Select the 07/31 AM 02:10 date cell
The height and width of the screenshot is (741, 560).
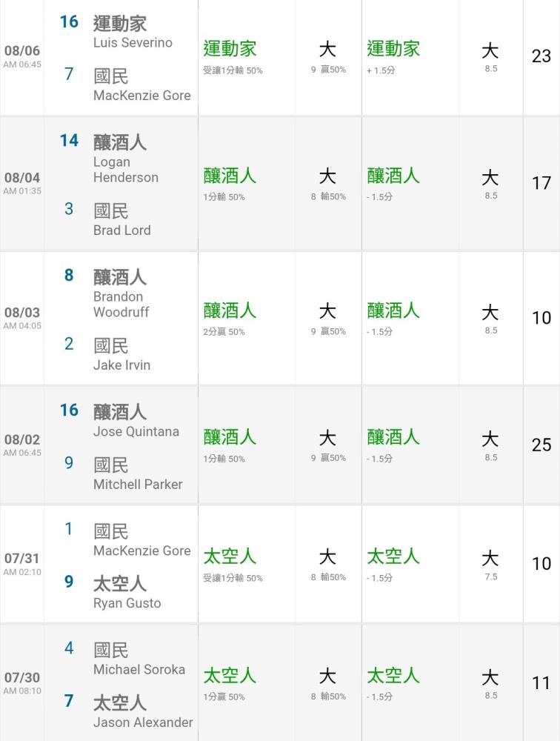22,564
